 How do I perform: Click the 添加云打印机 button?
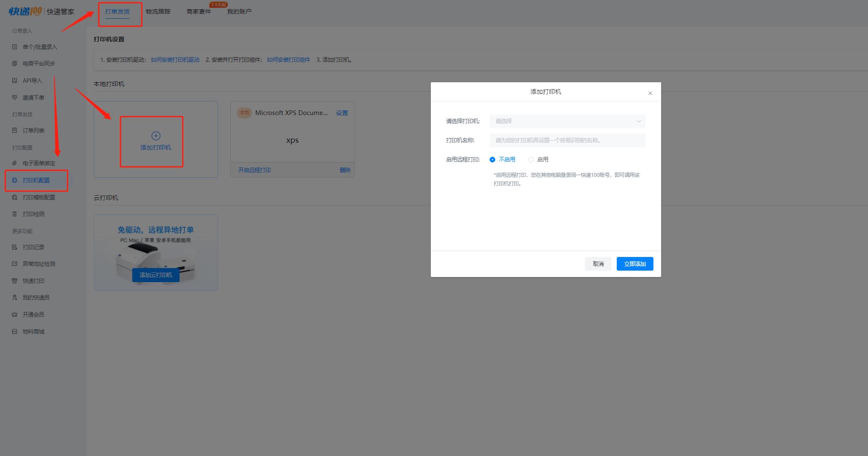click(156, 275)
